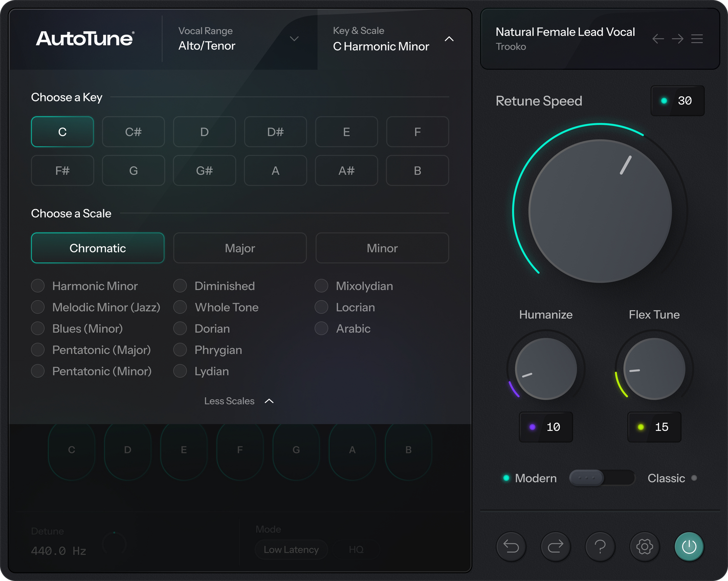The image size is (728, 581).
Task: Open help via the question mark icon
Action: click(x=600, y=547)
